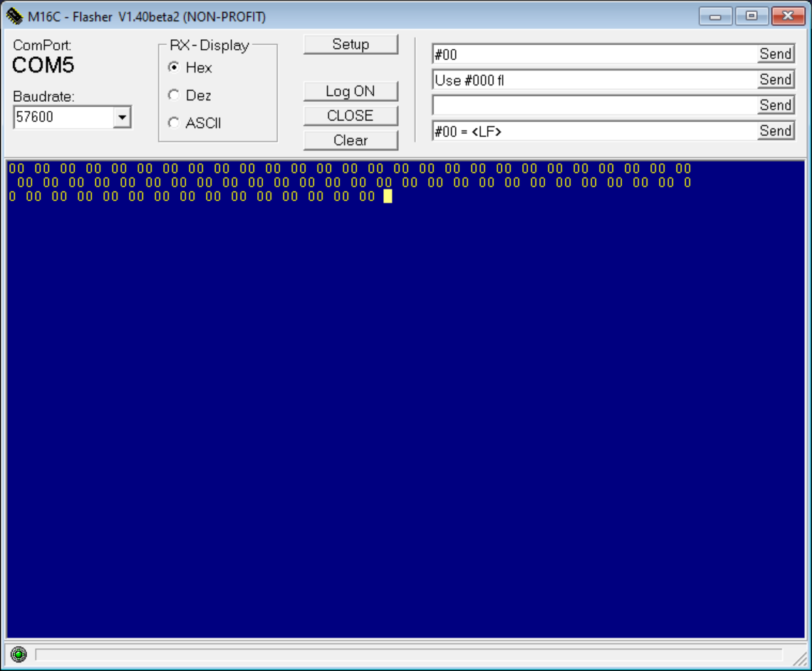812x671 pixels.
Task: Expand the Baudrate dropdown arrow
Action: [x=123, y=117]
